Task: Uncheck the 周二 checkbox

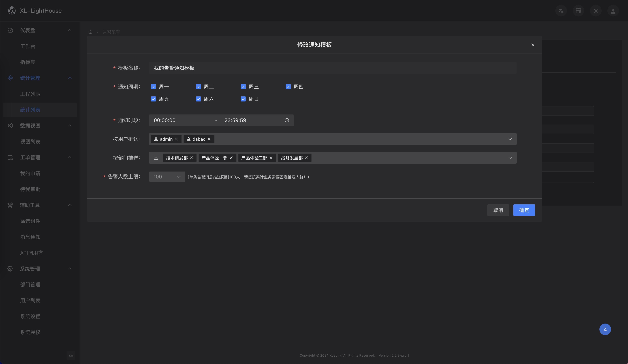Action: (x=198, y=87)
